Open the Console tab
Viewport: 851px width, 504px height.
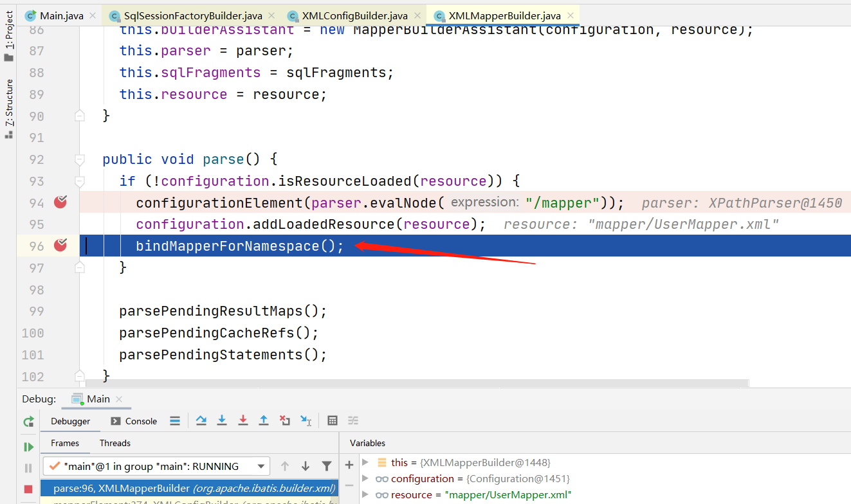coord(134,421)
